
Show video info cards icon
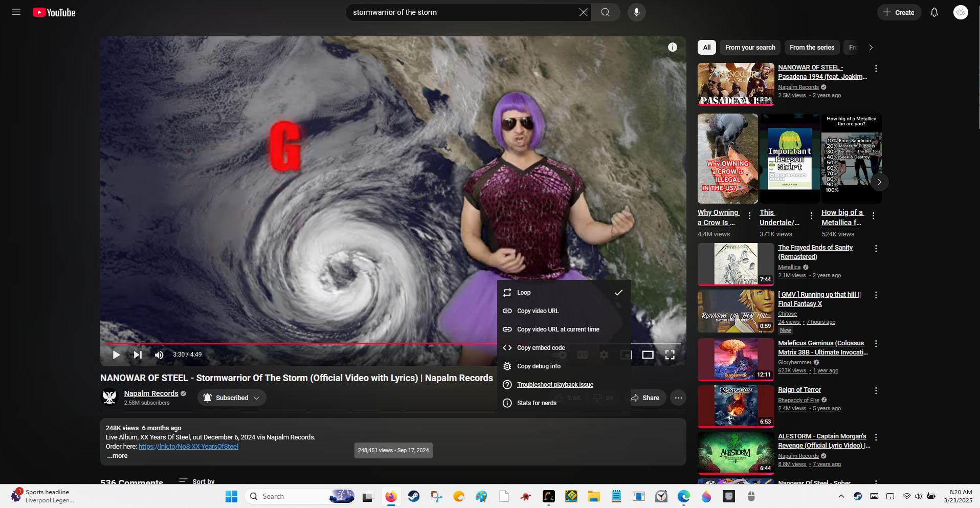673,47
